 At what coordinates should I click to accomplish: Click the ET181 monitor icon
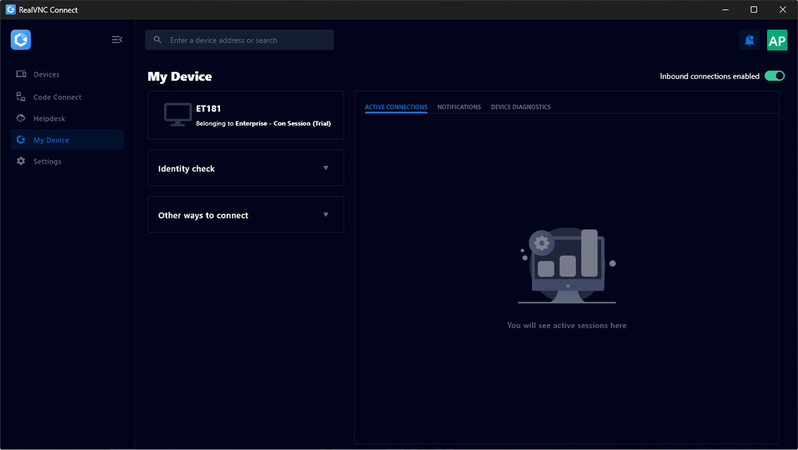178,115
